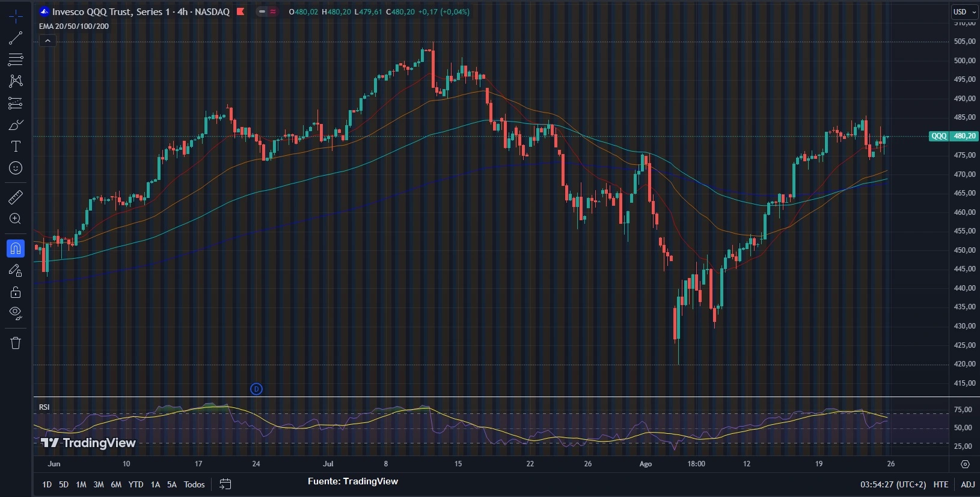The image size is (980, 497).
Task: Select the text annotation tool
Action: click(16, 146)
